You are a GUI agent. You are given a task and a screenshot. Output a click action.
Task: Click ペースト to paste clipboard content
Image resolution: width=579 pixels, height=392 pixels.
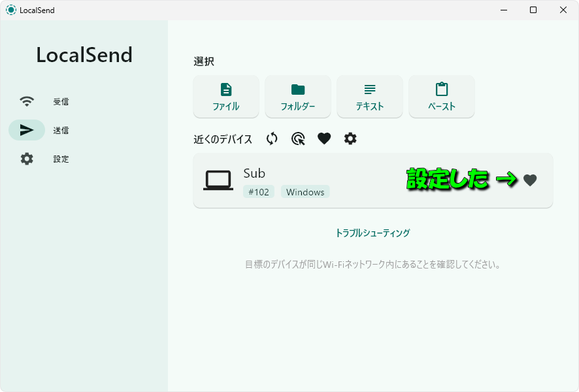coord(442,97)
